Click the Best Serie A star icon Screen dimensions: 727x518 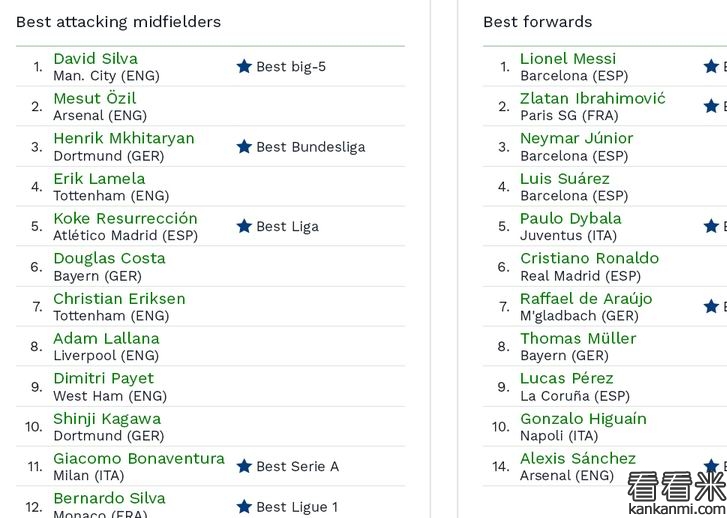[244, 466]
